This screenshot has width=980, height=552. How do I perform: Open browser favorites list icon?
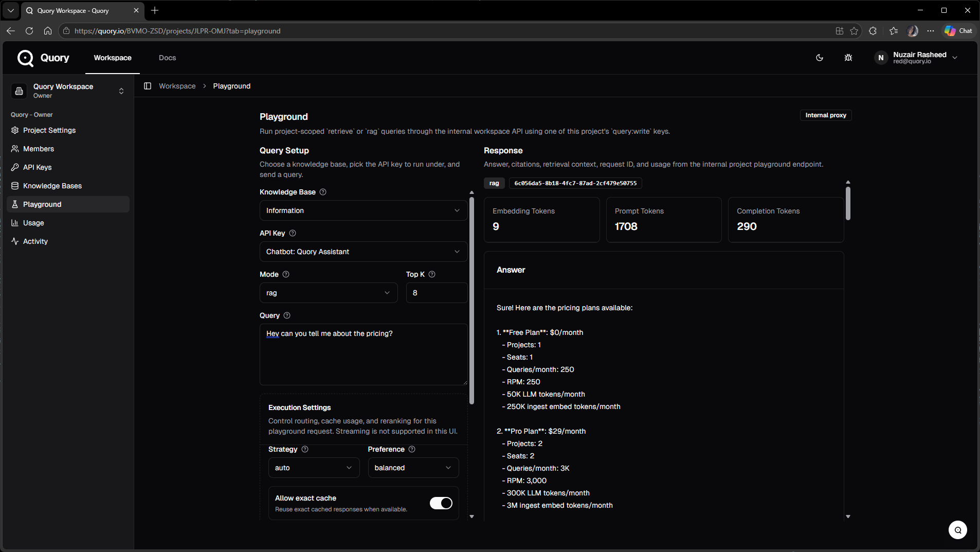pos(894,31)
